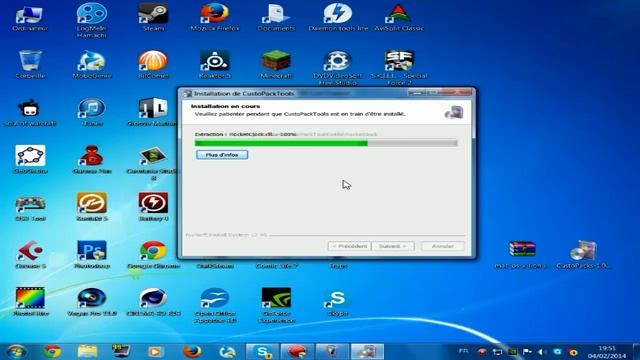This screenshot has height=360, width=640.
Task: Select the WinRAR archive on the desktop
Action: click(x=522, y=254)
